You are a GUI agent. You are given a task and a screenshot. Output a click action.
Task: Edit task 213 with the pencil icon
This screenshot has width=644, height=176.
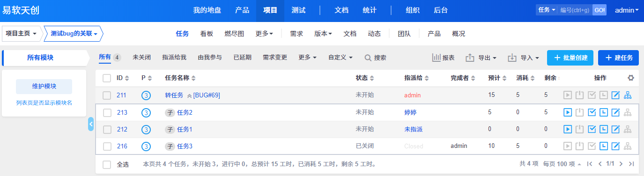pos(616,112)
